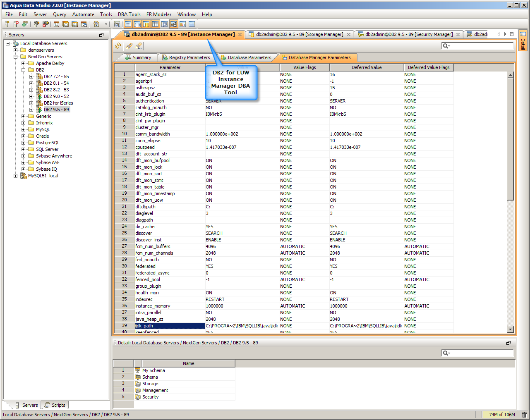Click the Informix folder icon
Screen dimensions: 530x420
tap(31, 123)
